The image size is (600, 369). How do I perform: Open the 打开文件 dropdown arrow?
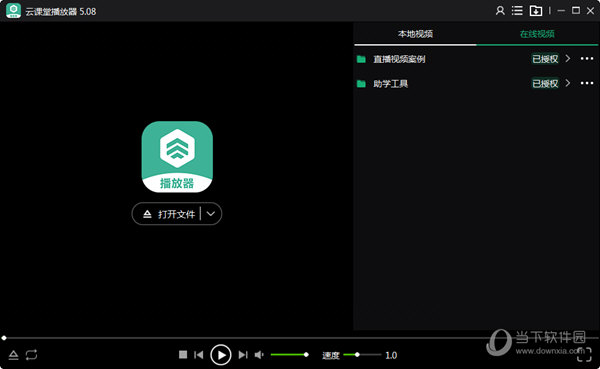click(211, 214)
